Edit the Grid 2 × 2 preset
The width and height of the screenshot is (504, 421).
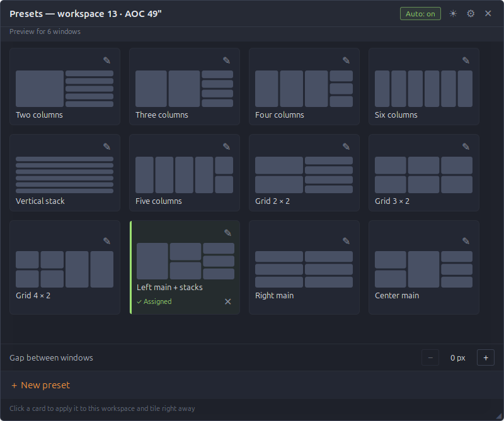point(346,147)
